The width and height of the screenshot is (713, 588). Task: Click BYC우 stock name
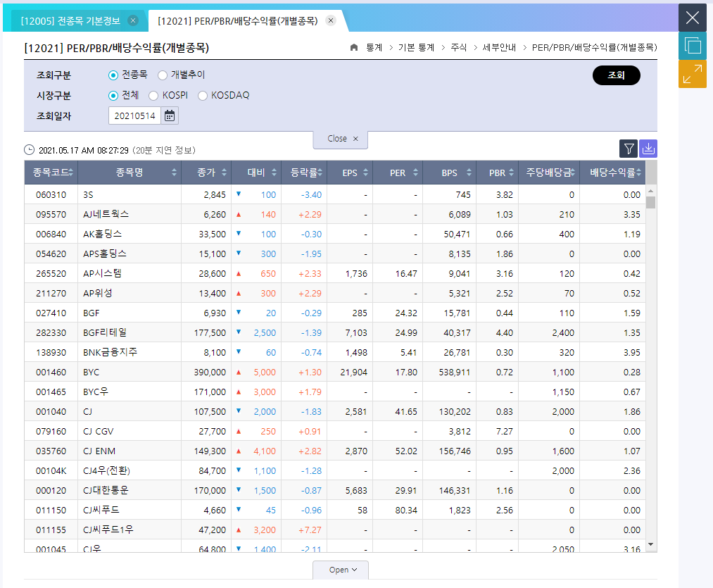96,392
